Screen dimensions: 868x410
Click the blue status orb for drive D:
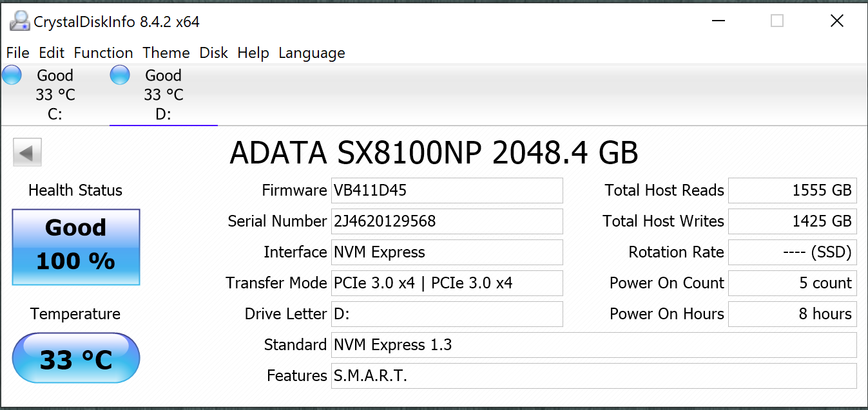click(120, 75)
